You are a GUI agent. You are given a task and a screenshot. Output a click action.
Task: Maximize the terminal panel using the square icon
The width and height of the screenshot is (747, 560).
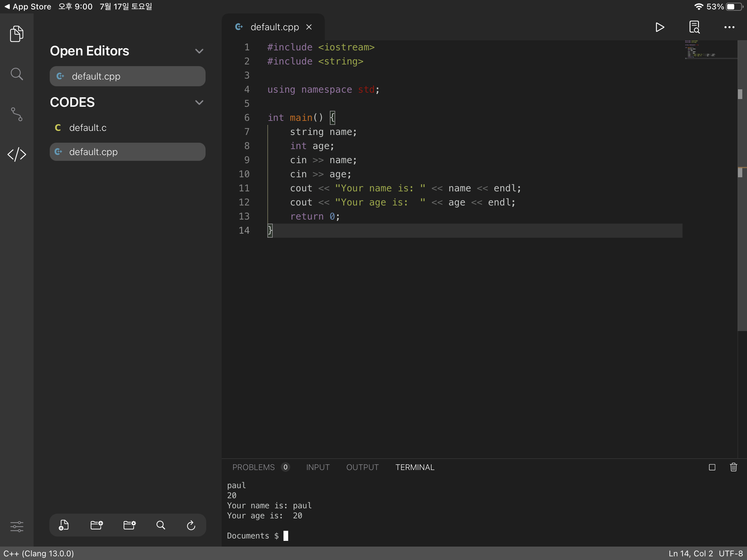click(x=712, y=467)
